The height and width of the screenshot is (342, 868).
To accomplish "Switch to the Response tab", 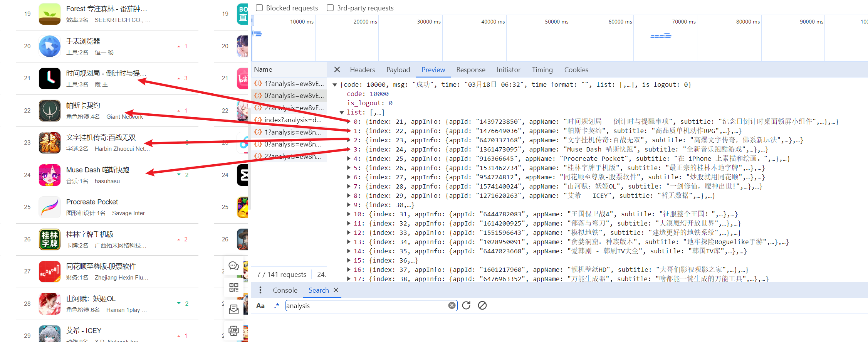I will click(x=470, y=70).
